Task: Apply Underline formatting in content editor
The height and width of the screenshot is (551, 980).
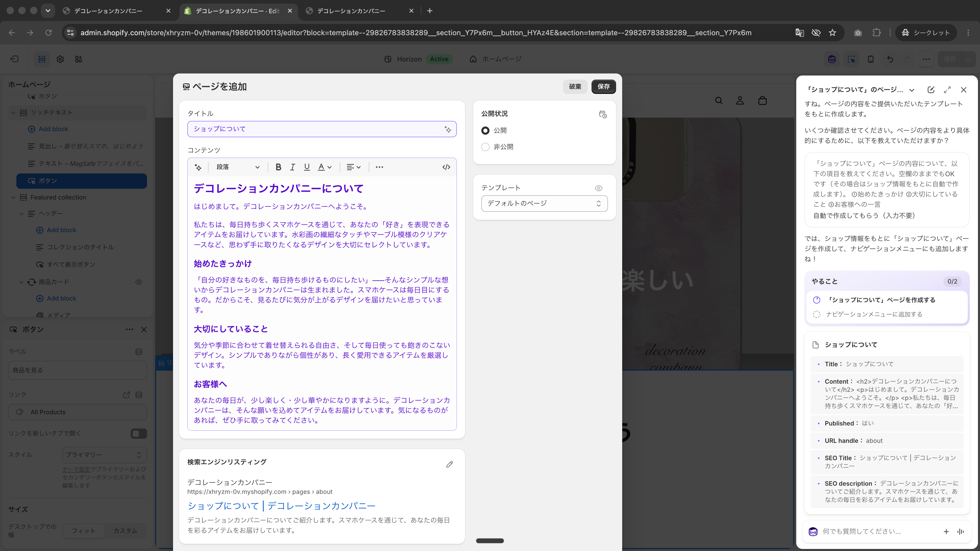Action: (x=307, y=167)
